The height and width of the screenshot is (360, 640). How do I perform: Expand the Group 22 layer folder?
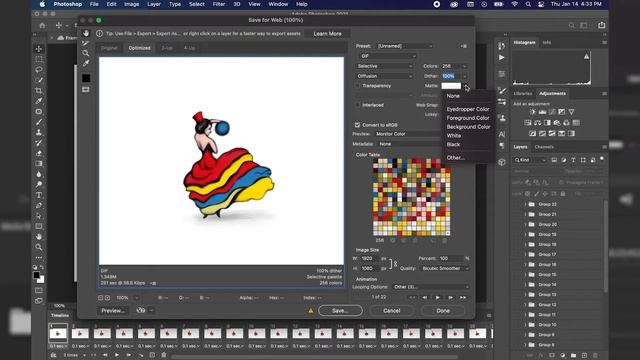(525, 204)
